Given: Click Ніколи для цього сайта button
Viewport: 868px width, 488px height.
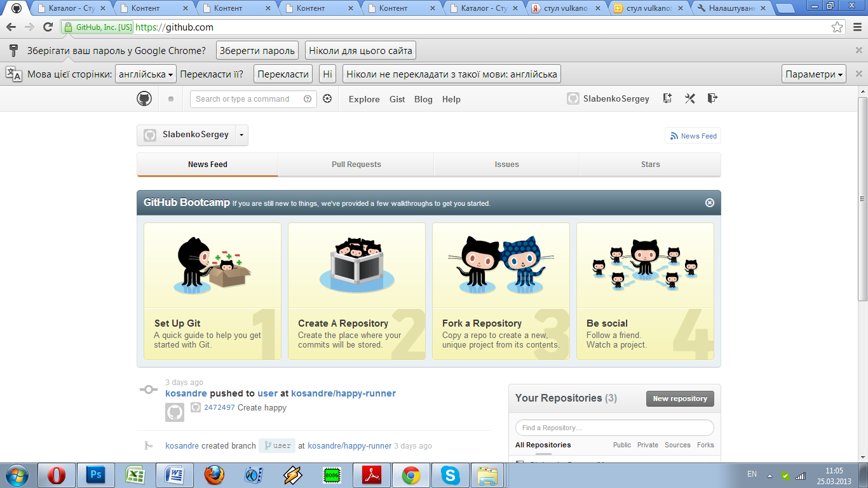Looking at the screenshot, I should 361,51.
